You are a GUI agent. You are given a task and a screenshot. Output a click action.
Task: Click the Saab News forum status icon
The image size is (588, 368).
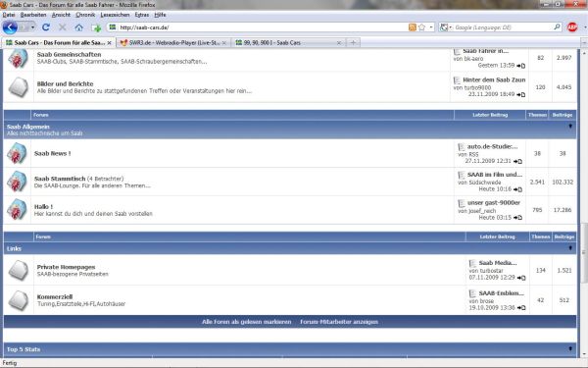(17, 153)
